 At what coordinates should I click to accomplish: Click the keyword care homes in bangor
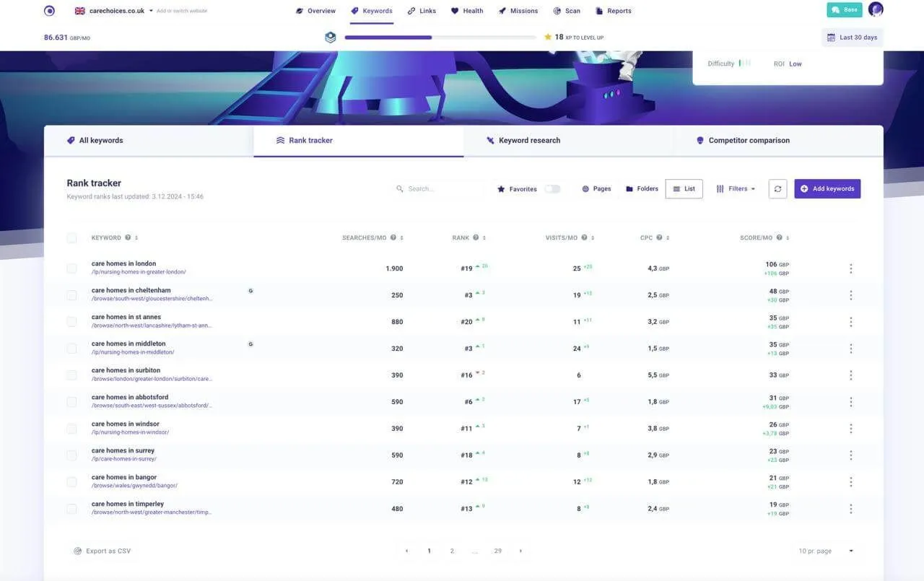coord(124,477)
